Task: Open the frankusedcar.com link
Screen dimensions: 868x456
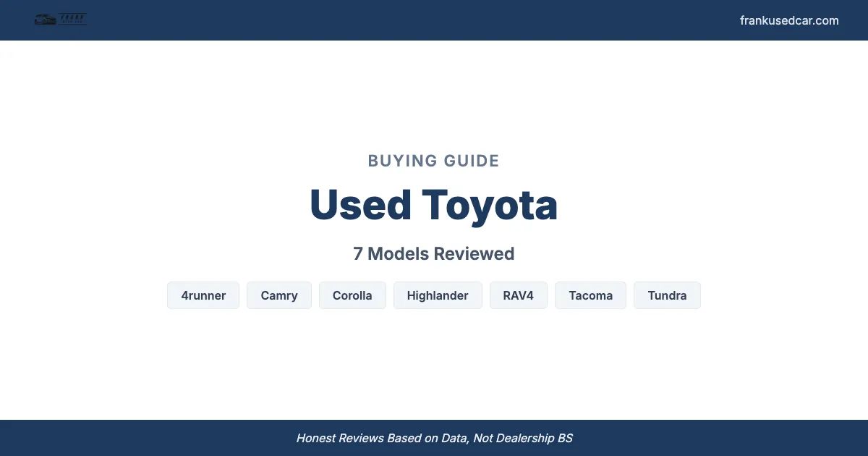Action: coord(789,20)
